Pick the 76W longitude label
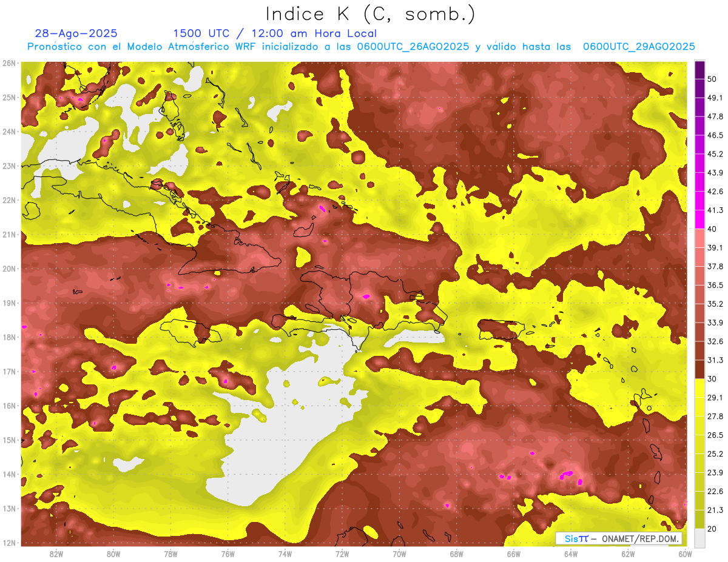Image resolution: width=728 pixels, height=562 pixels. pyautogui.click(x=227, y=554)
